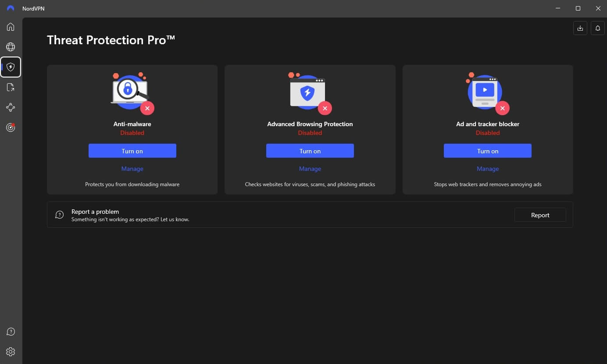Open the help question mark icon

11,332
